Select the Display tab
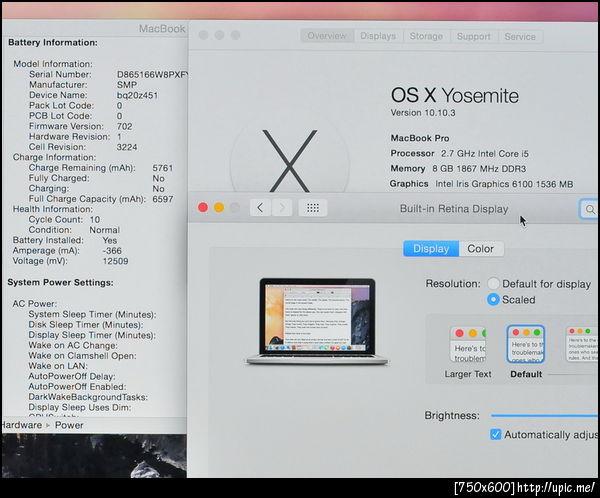The image size is (600, 498). pyautogui.click(x=431, y=249)
